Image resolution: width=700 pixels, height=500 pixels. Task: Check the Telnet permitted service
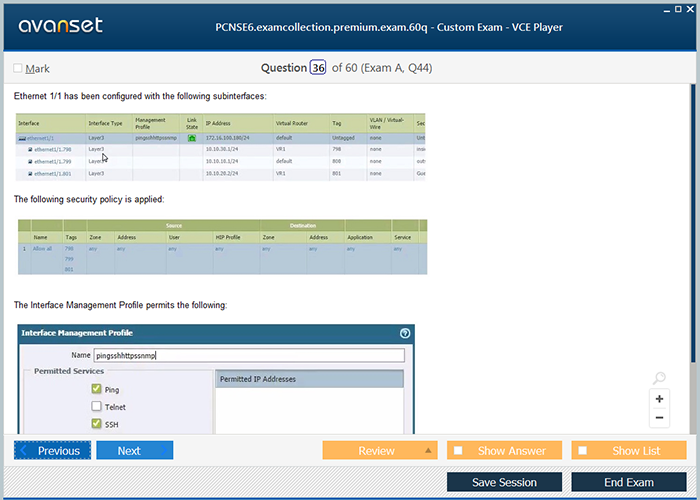tap(97, 407)
